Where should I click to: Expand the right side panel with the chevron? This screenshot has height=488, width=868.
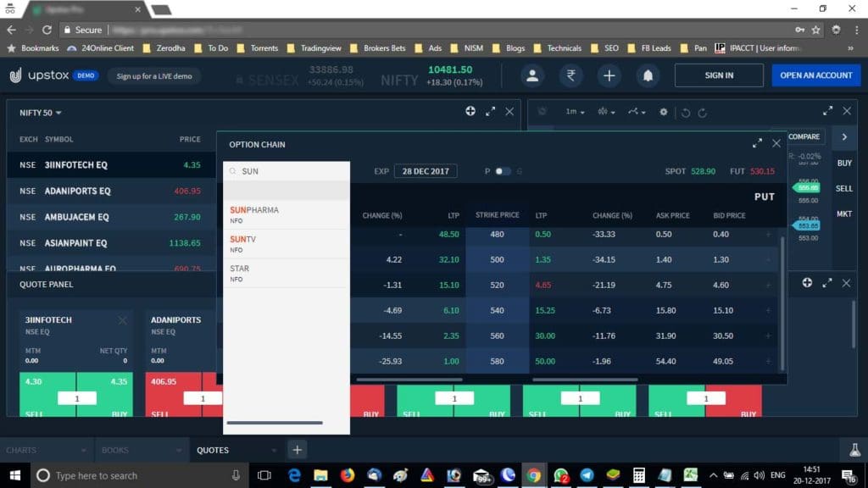click(844, 136)
